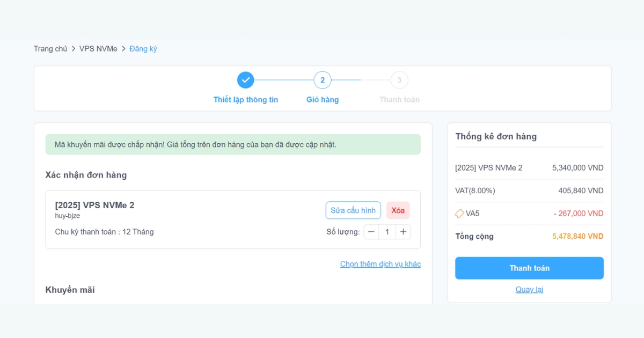Click the minus icon to decrease quantity
644x338 pixels.
pyautogui.click(x=371, y=232)
